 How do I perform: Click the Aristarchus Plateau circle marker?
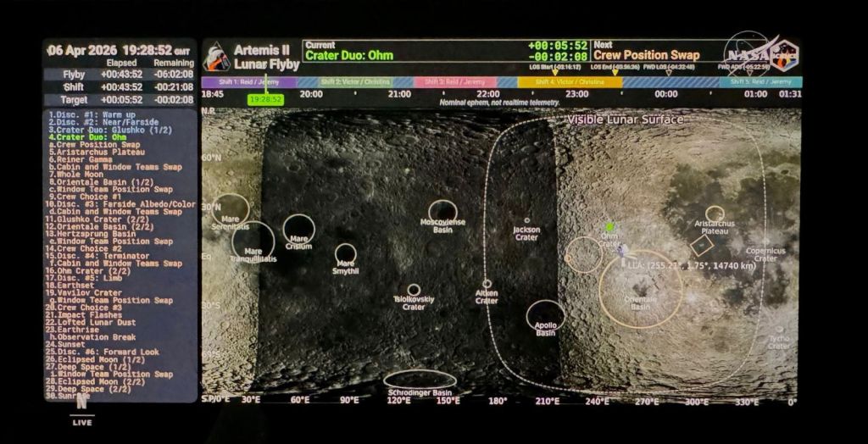click(x=715, y=214)
